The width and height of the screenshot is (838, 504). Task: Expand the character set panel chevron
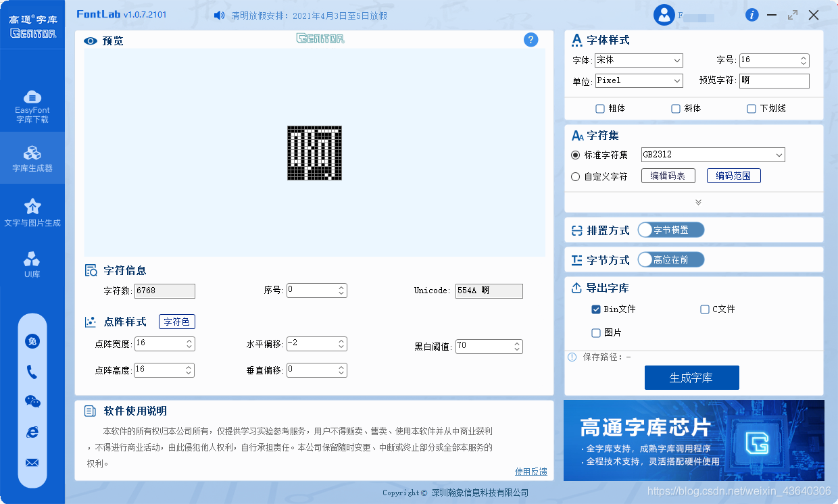(698, 202)
